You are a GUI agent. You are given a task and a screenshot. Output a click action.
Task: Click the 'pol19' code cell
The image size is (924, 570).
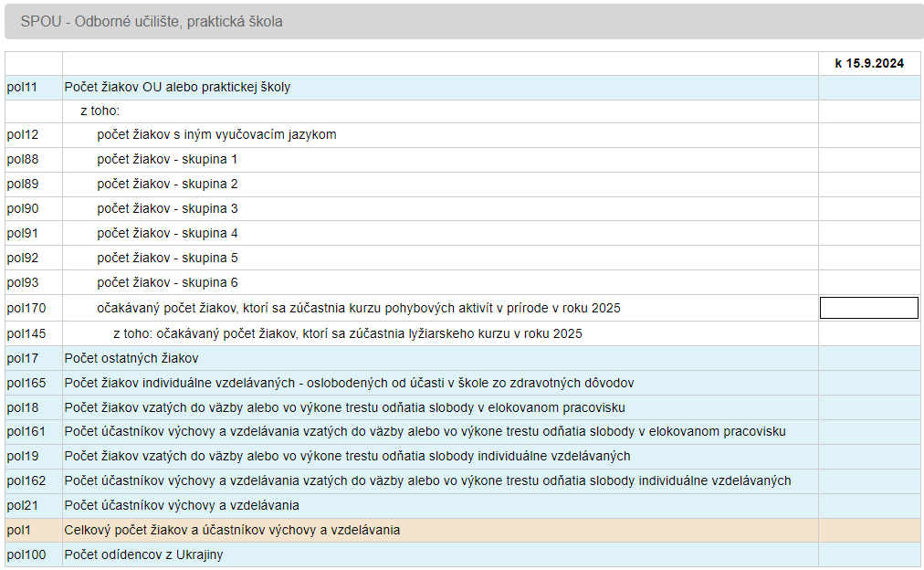pos(34,457)
